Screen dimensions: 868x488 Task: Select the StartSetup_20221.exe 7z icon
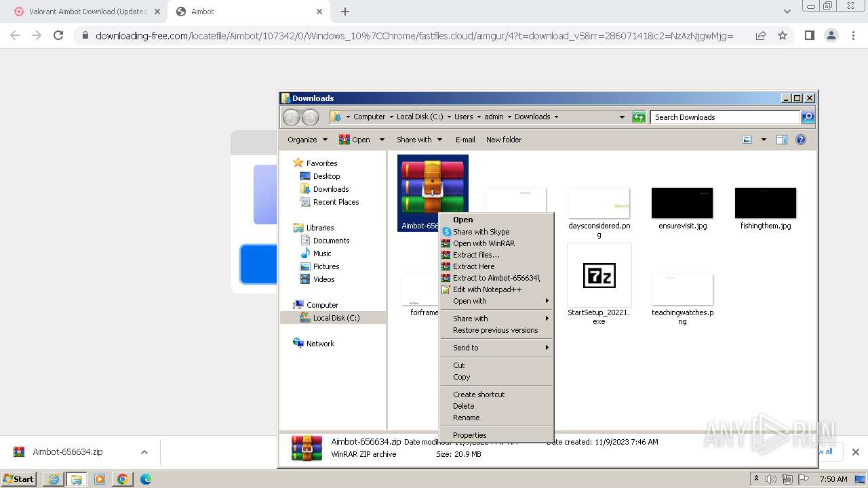599,276
